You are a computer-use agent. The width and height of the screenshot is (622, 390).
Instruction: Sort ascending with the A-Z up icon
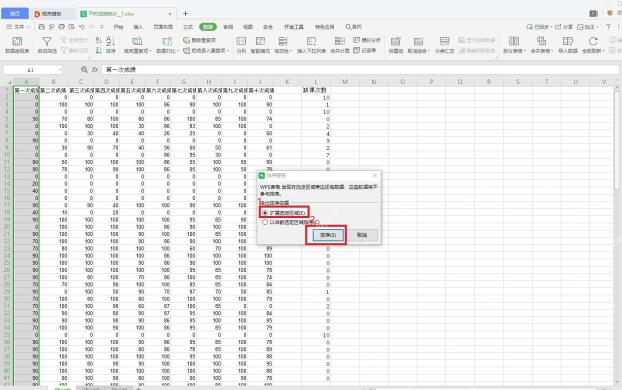click(x=99, y=40)
